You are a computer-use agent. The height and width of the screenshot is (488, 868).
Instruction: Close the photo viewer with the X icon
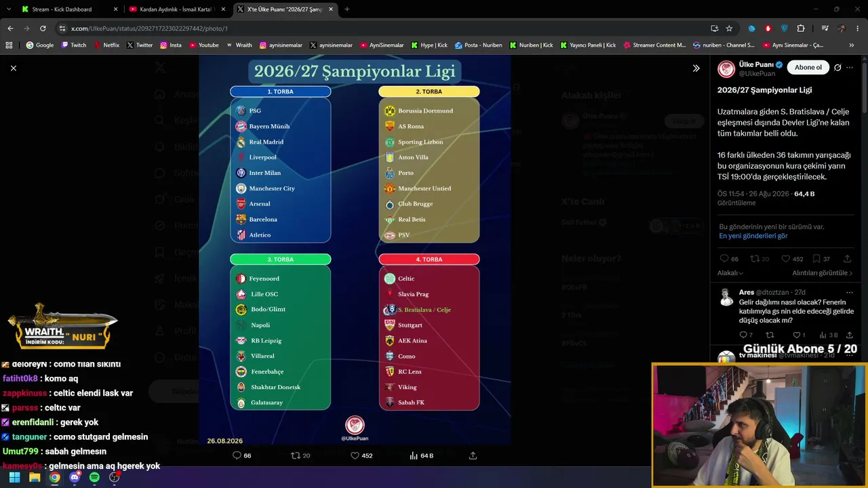14,68
